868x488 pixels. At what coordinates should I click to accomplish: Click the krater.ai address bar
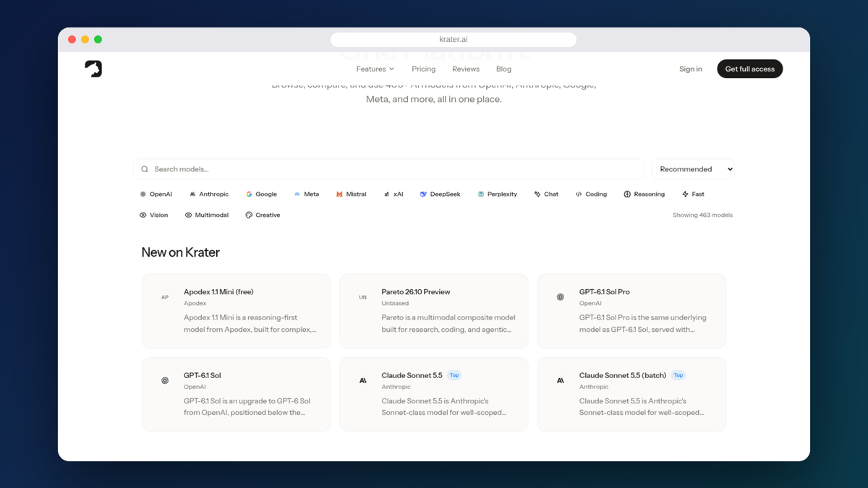pos(454,39)
